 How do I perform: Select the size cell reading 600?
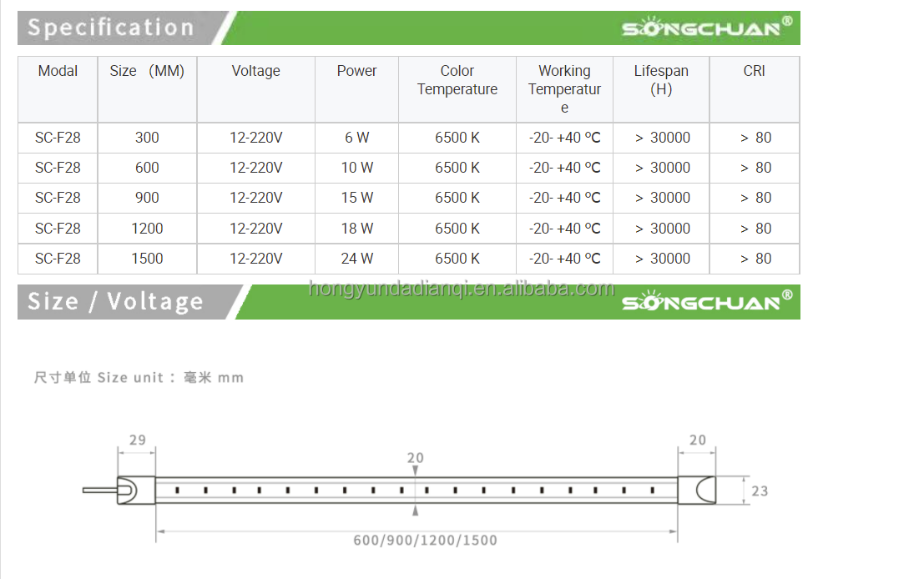pos(147,168)
